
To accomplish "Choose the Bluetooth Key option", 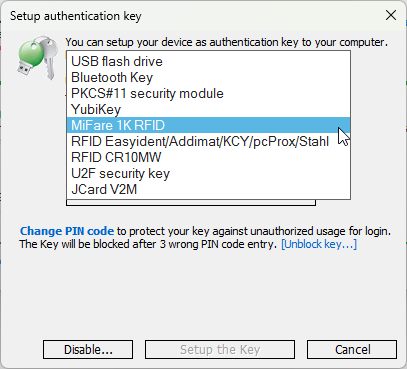I will (x=208, y=77).
